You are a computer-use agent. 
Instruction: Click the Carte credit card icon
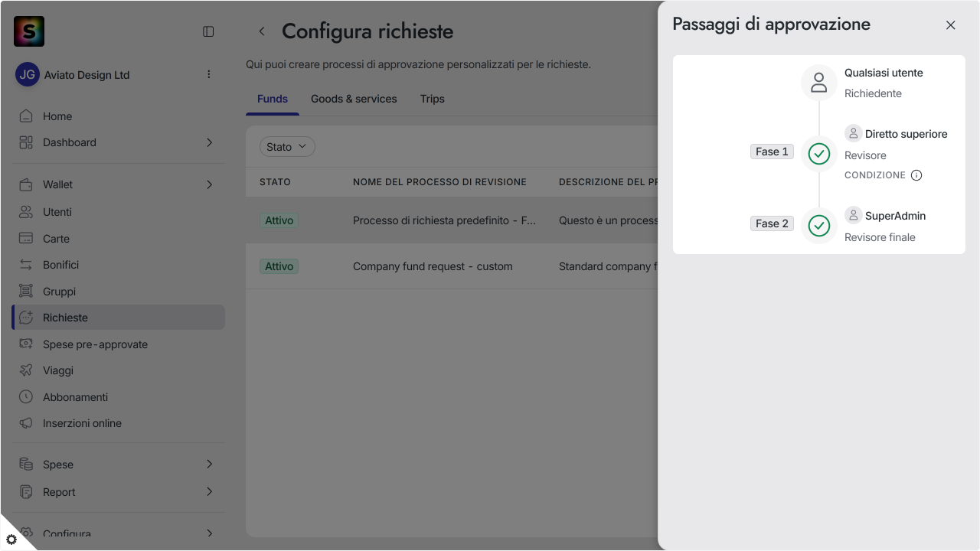[26, 239]
